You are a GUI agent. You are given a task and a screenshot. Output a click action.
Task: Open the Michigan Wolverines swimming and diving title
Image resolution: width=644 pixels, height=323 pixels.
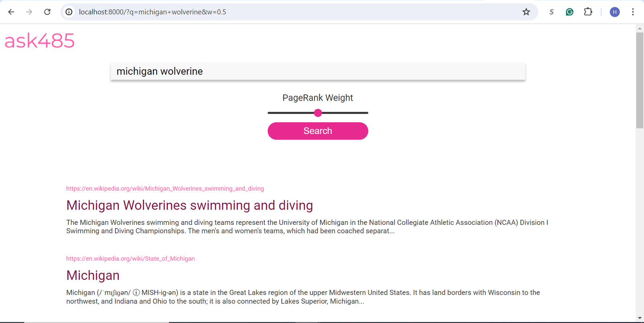tap(190, 206)
